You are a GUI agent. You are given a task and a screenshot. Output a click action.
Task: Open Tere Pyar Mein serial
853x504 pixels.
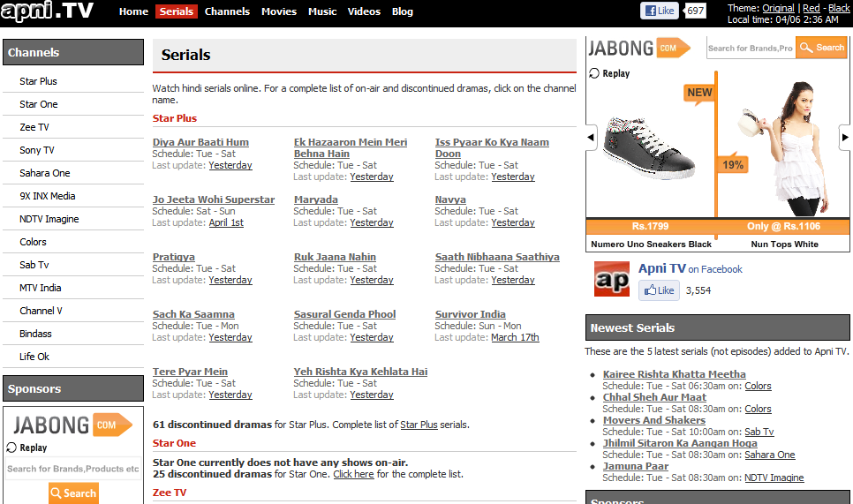(x=190, y=372)
